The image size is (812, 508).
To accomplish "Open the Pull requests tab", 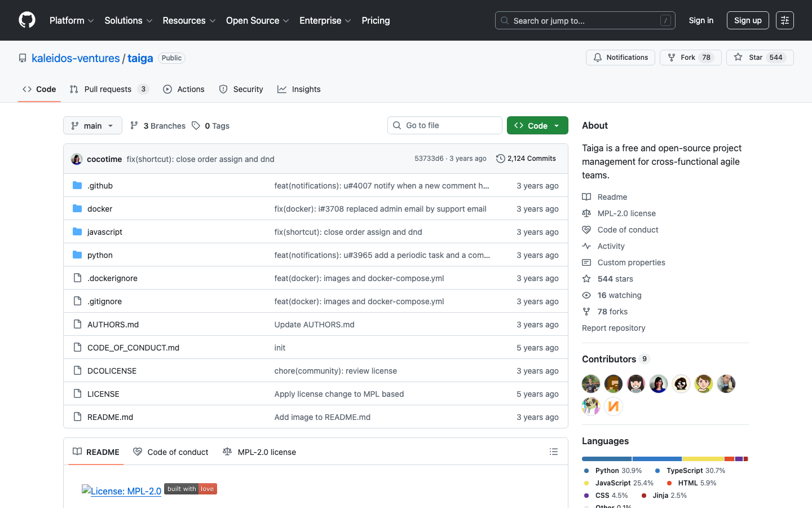I will click(x=108, y=89).
